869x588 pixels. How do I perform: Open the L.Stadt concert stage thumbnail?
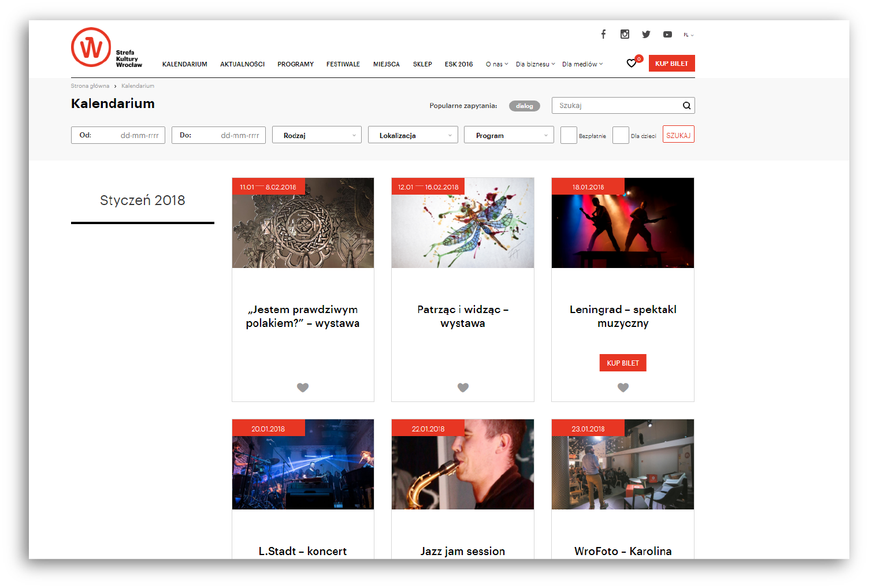(x=303, y=464)
